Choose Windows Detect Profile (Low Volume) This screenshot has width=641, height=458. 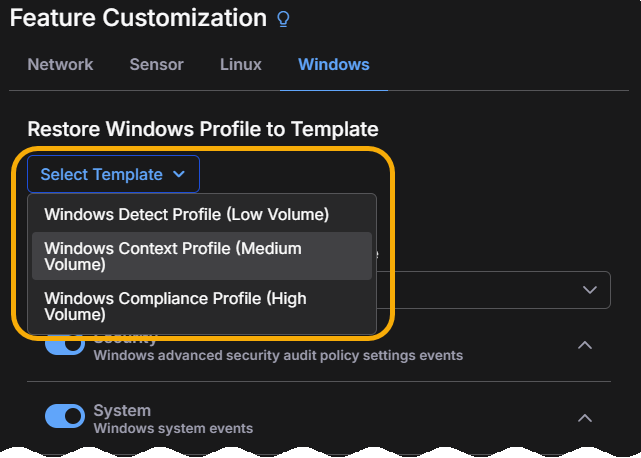click(x=187, y=214)
